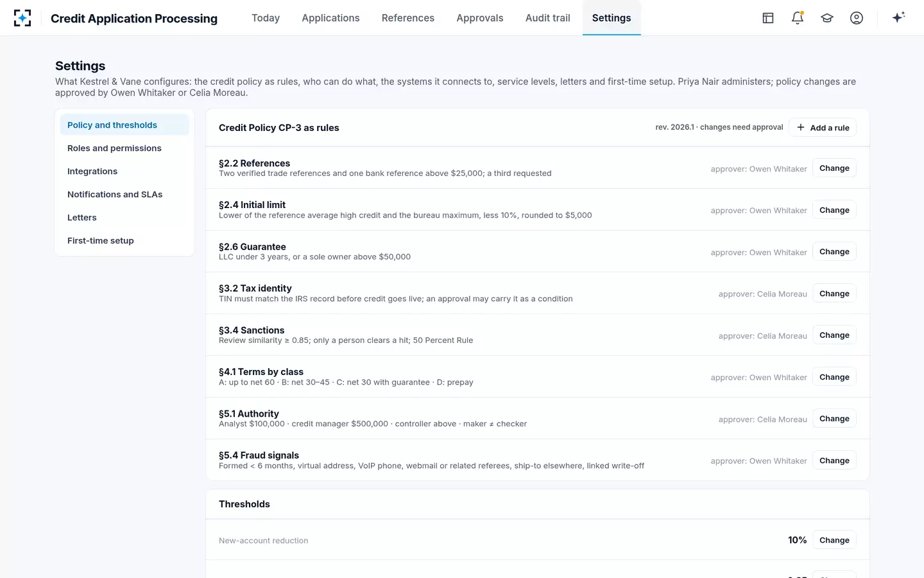
Task: Click the Sanctions description about similarity 0.85
Action: click(x=346, y=340)
